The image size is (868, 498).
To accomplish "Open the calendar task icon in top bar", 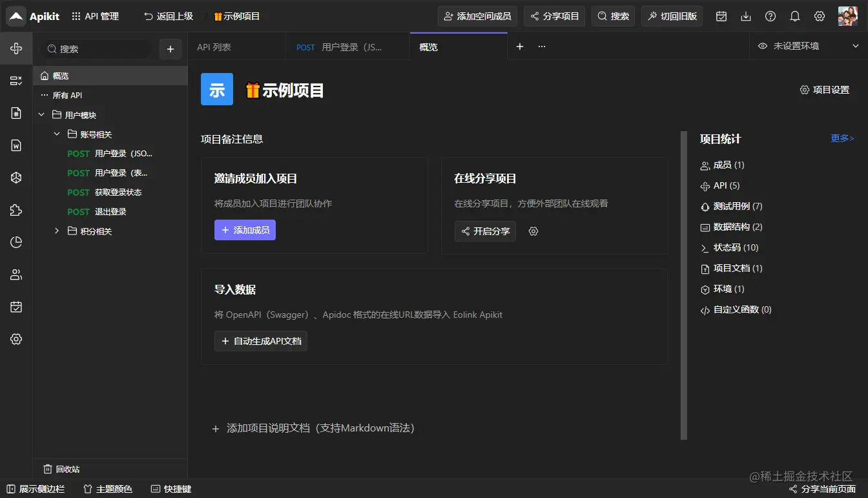I will coord(721,16).
